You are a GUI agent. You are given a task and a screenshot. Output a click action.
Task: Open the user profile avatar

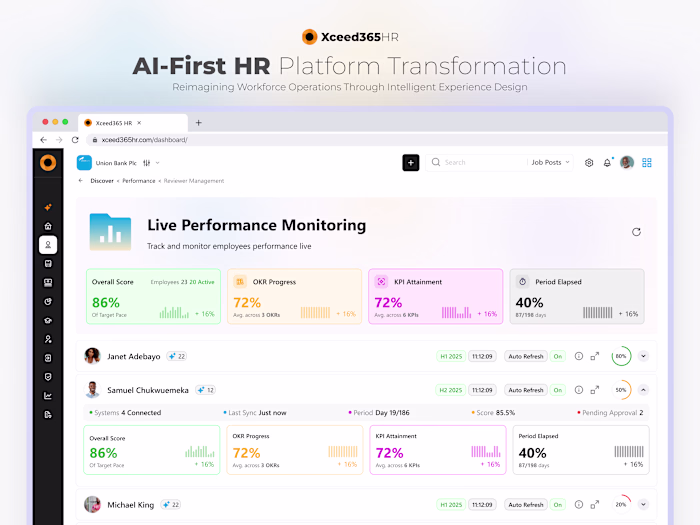627,162
